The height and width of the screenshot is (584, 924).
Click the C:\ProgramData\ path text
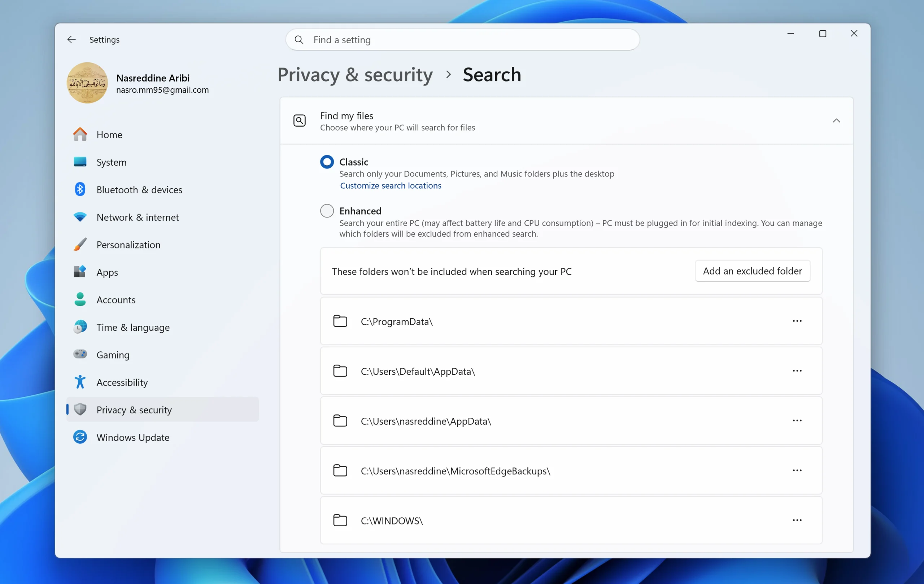[396, 322]
